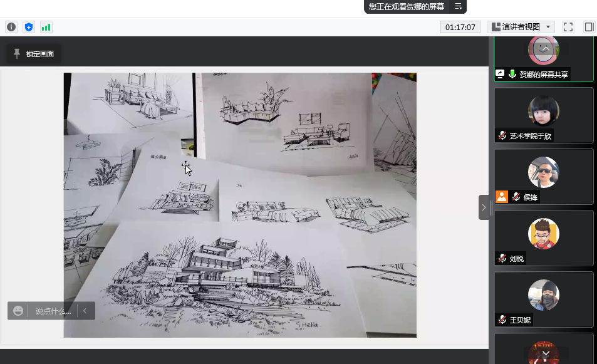
Task: Click 王贝妮 participant avatar
Action: coord(543,294)
